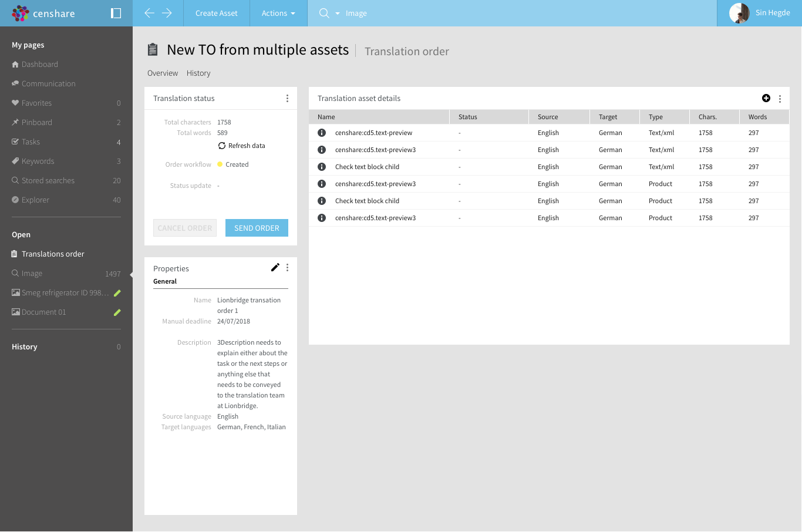The height and width of the screenshot is (532, 802).
Task: Click edit pencil beside Document 01
Action: coord(117,312)
